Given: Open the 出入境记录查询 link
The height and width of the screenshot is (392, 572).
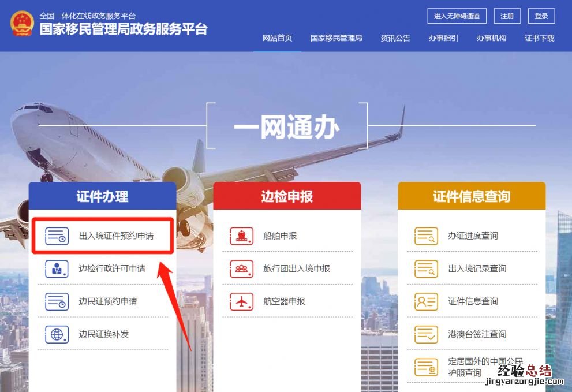Looking at the screenshot, I should click(x=477, y=268).
